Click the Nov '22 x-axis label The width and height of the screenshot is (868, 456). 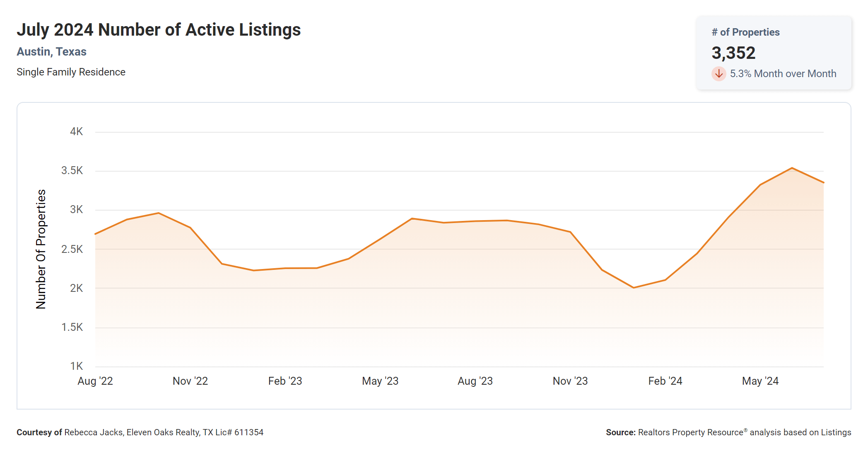tap(190, 381)
